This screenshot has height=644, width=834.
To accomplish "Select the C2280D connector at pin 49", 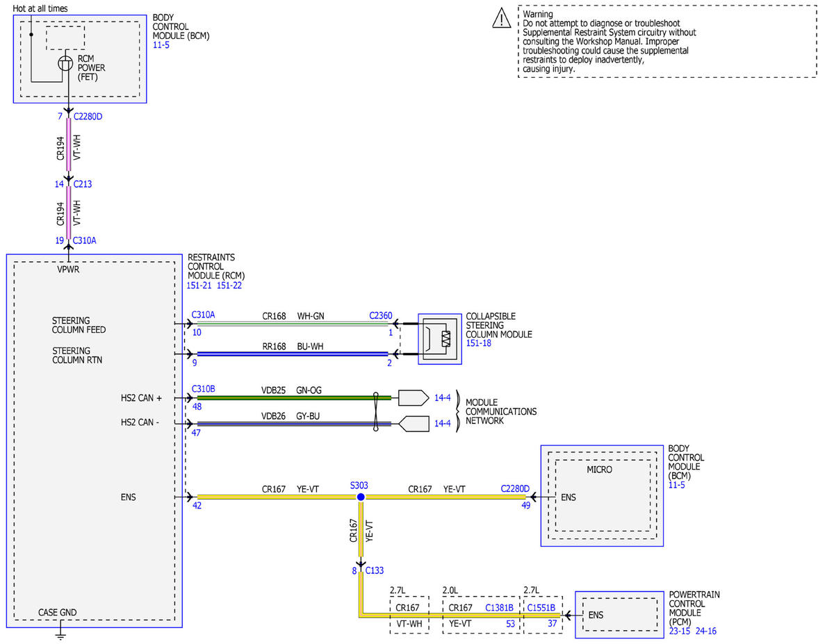I will (515, 489).
